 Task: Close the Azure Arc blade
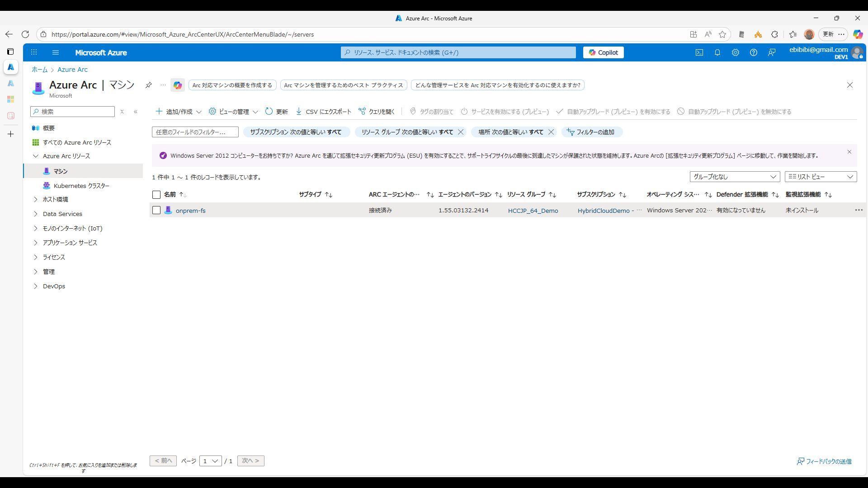pos(850,85)
